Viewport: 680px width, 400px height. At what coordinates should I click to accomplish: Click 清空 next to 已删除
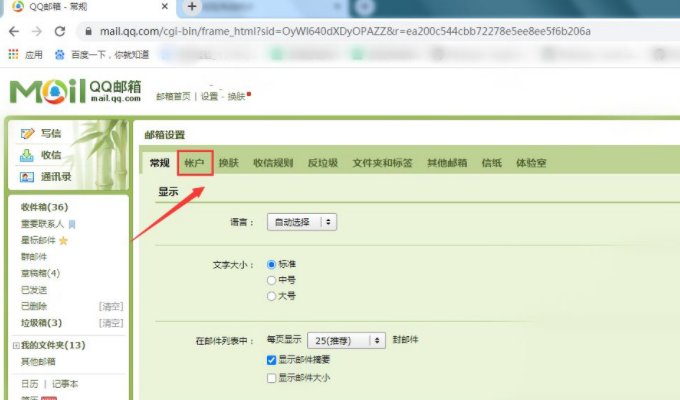tap(111, 307)
